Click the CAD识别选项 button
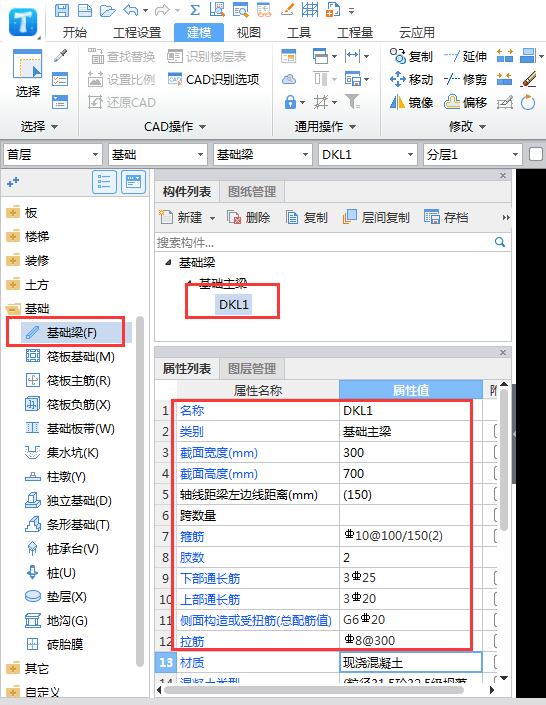This screenshot has width=546, height=705. (x=214, y=80)
